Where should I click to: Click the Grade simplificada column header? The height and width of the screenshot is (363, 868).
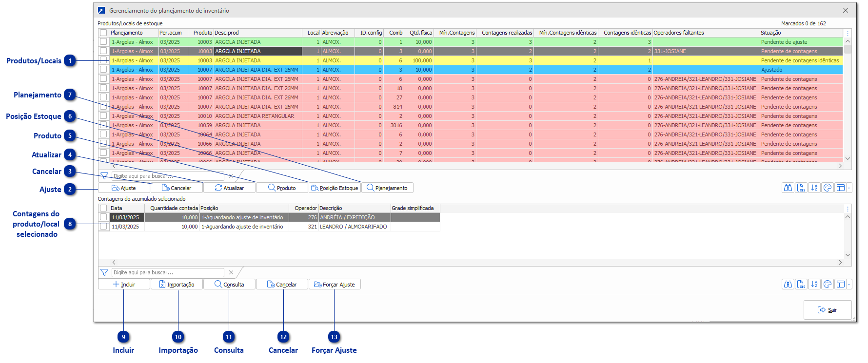tap(415, 208)
